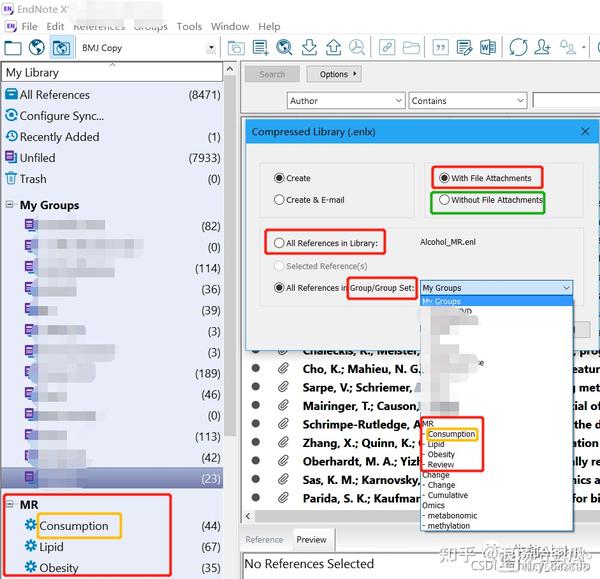Click the Copy to Local Library icon
Screen dimensions: 600x579
tap(236, 48)
